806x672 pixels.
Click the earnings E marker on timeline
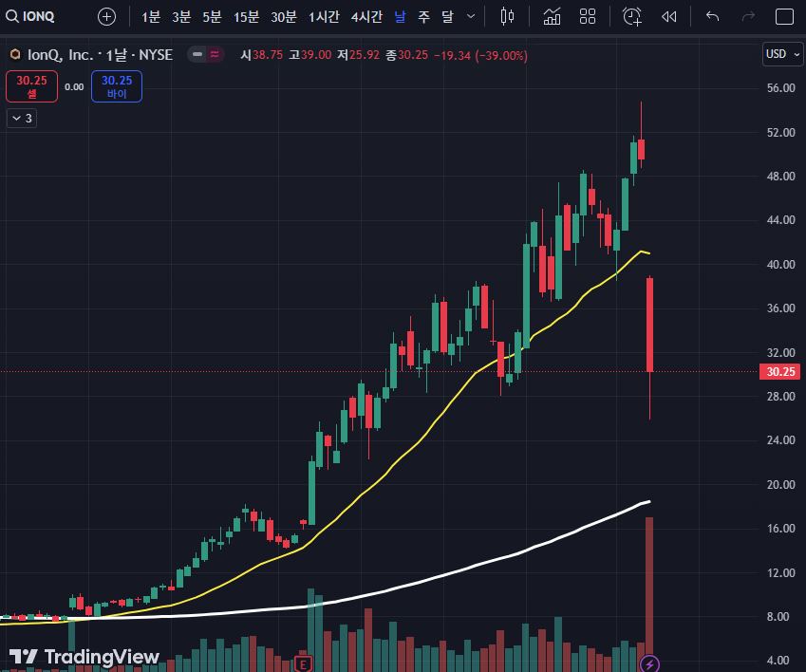(x=303, y=664)
